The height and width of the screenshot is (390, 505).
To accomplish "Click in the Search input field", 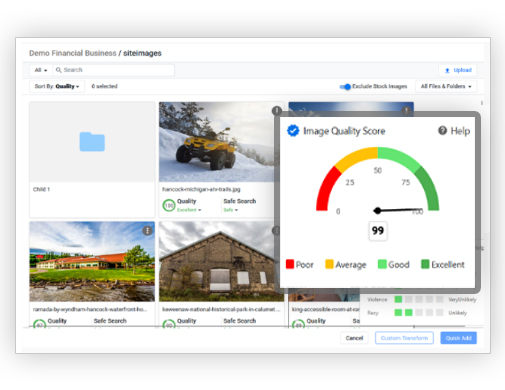I will pos(113,70).
